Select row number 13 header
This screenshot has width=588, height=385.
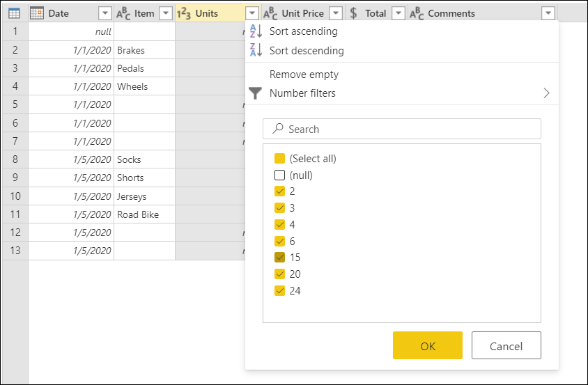click(15, 251)
